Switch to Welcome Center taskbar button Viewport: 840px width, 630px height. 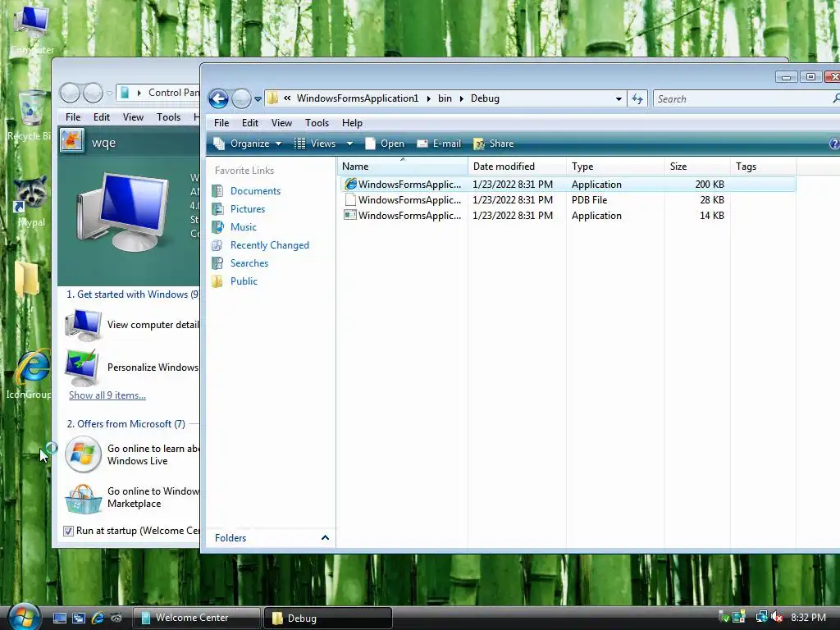[x=196, y=618]
